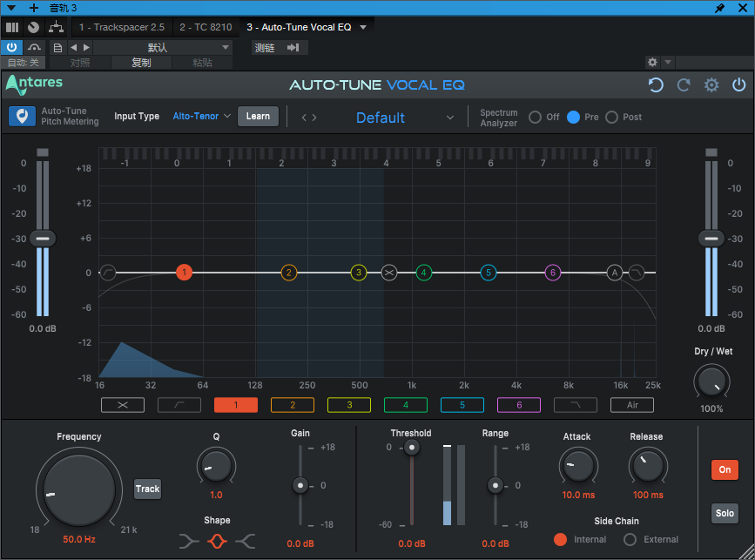This screenshot has height=560, width=755.
Task: Set Spectrum Analyzer to Pre
Action: [573, 117]
